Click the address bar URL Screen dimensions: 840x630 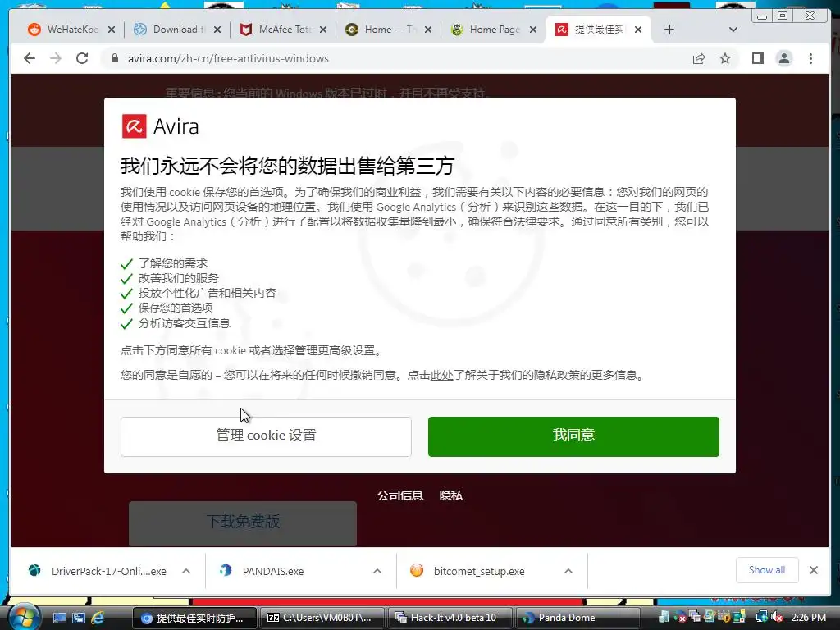pos(228,58)
